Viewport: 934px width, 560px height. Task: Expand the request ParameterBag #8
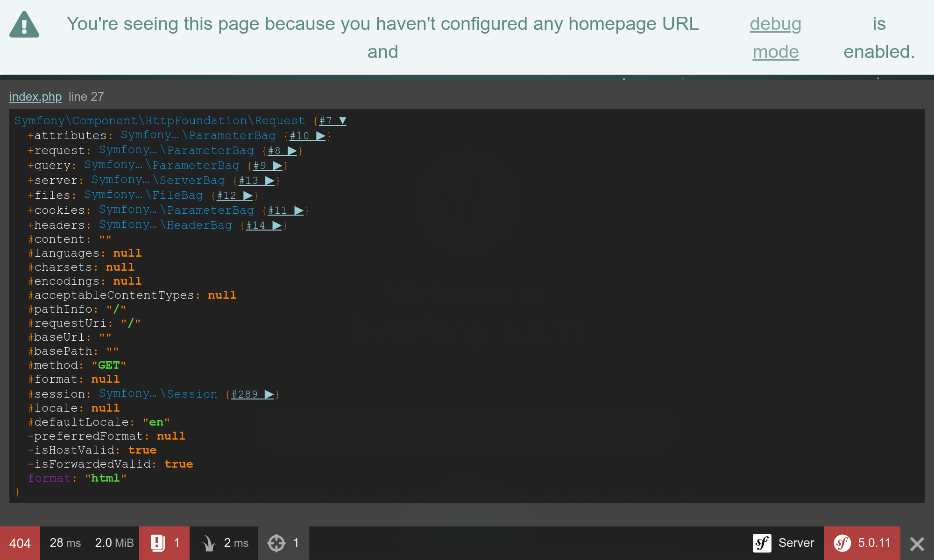(x=282, y=151)
